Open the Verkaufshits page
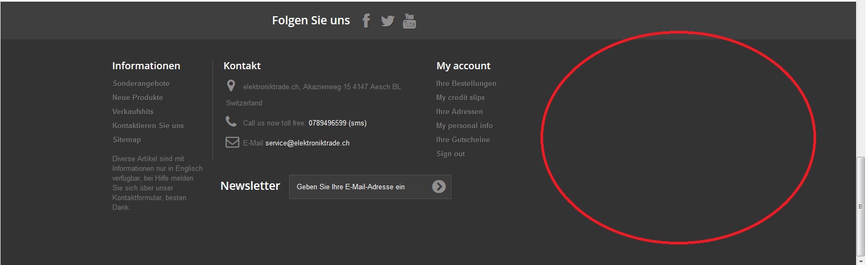The height and width of the screenshot is (265, 868). click(133, 111)
